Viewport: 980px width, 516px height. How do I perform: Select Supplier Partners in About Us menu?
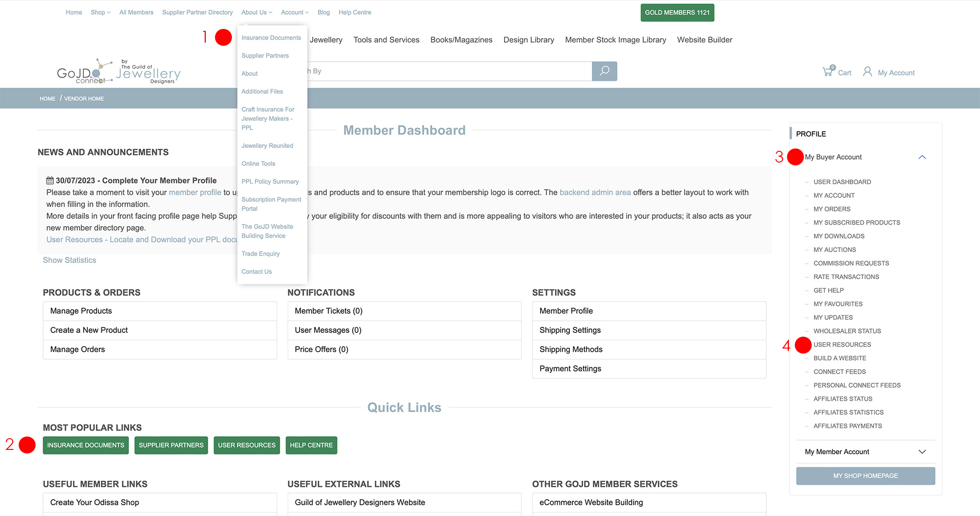265,56
